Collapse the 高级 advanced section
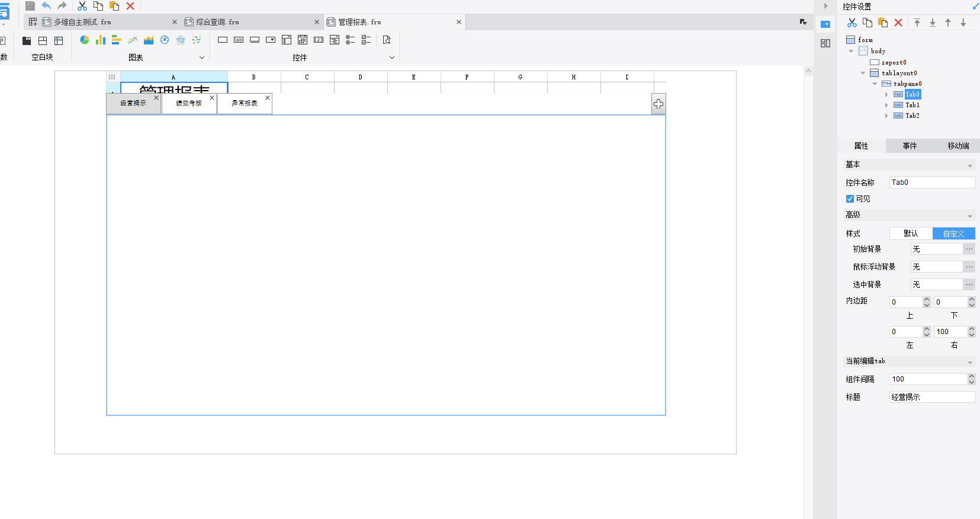Screen dimensions: 980x519 (x=970, y=216)
